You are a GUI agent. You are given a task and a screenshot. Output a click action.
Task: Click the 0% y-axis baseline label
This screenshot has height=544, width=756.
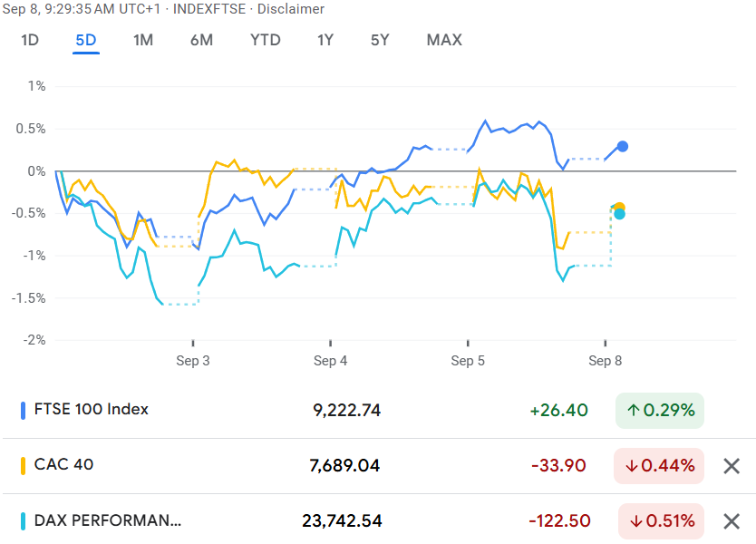tap(36, 171)
